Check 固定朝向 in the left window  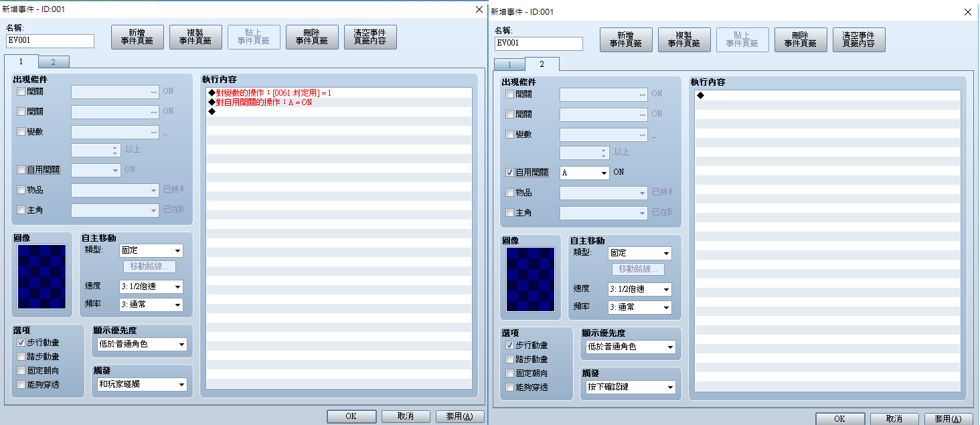(21, 371)
